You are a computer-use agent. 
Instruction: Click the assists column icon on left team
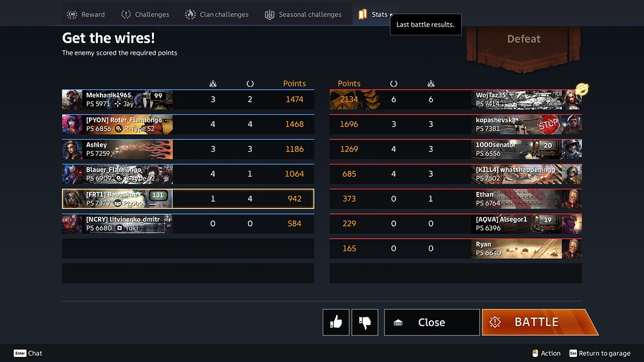click(250, 83)
